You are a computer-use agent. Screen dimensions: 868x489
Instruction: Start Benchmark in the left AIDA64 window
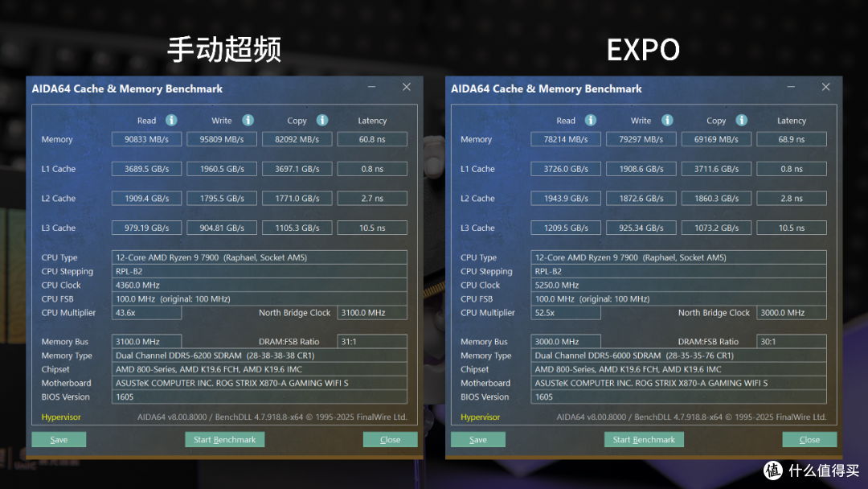pyautogui.click(x=225, y=440)
